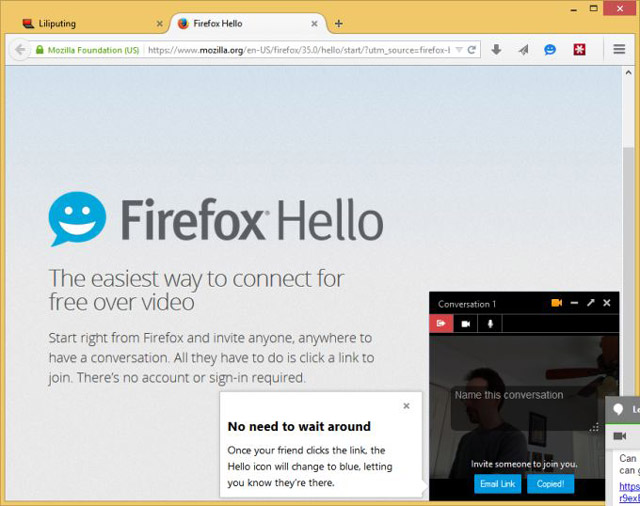Screen dimensions: 640x506
Task: Click the Mozilla Foundation (US) identity label
Action: coord(93,50)
